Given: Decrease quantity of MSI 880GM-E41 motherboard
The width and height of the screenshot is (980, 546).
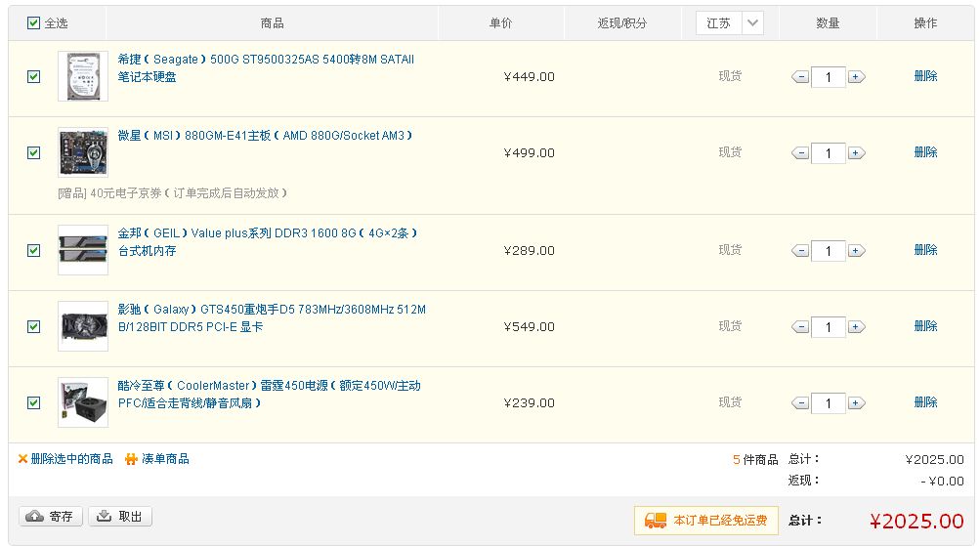Looking at the screenshot, I should (800, 153).
